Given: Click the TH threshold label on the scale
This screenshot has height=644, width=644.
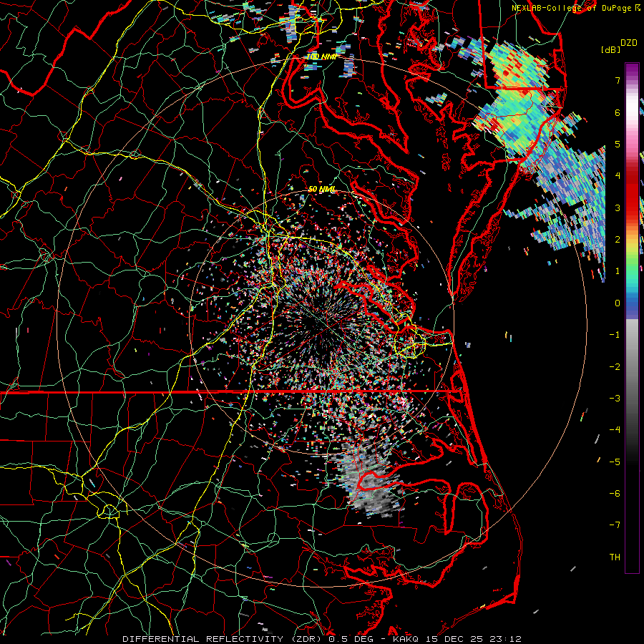Looking at the screenshot, I should 615,557.
